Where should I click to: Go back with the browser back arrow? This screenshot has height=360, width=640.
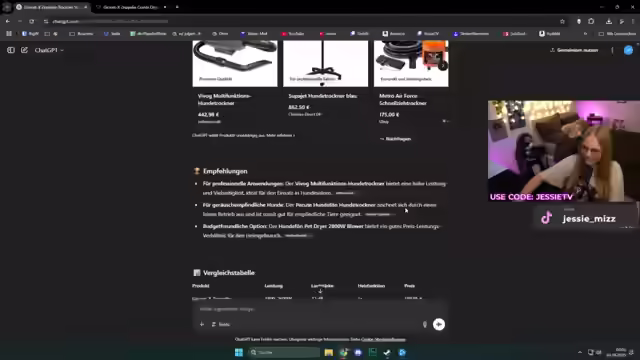[x=8, y=21]
